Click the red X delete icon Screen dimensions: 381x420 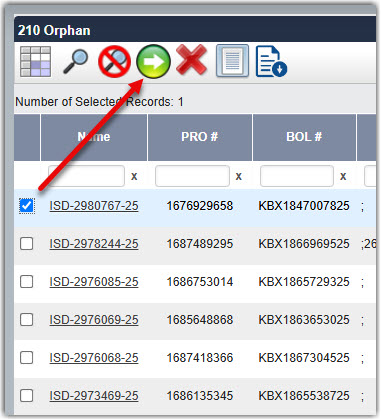(192, 60)
